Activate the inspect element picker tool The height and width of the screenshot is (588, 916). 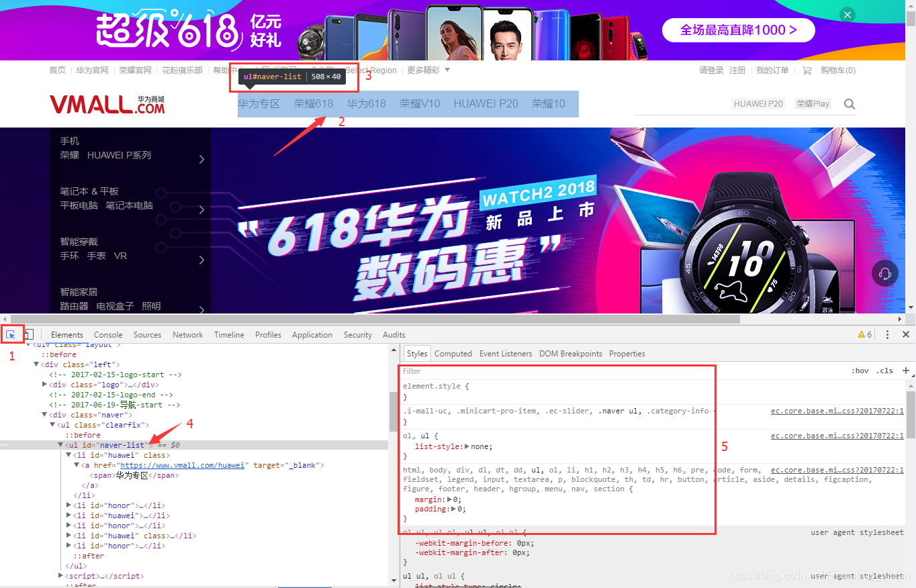[11, 334]
